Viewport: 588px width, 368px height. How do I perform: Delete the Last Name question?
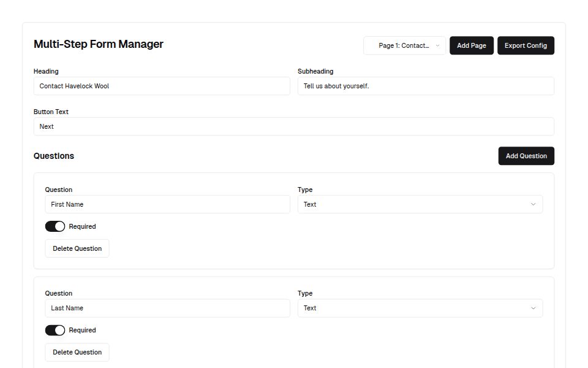[x=77, y=352]
